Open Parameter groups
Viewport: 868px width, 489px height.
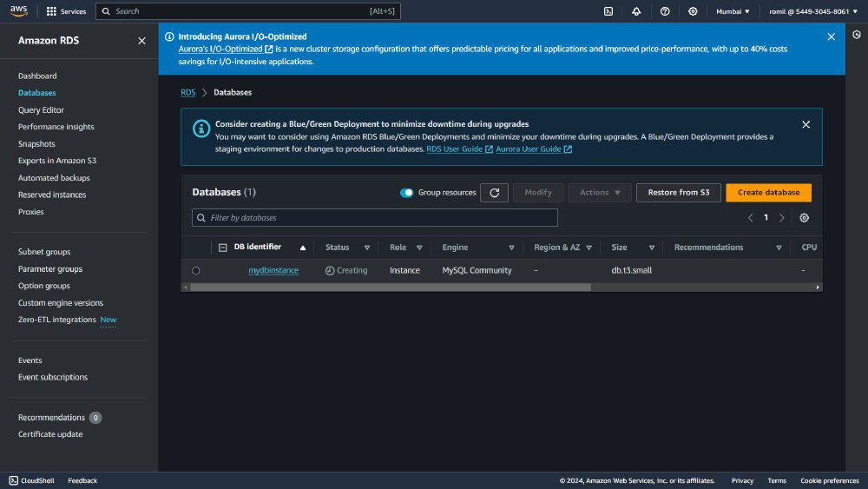point(49,268)
